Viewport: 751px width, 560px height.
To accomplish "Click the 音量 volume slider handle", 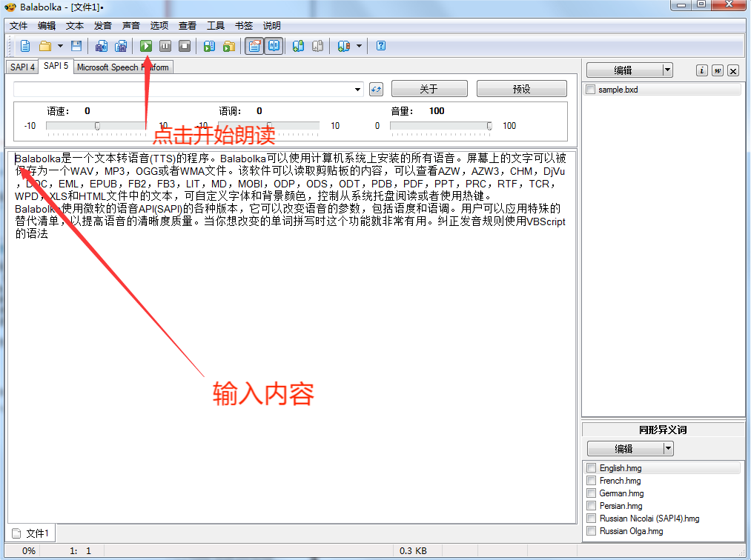I will (x=489, y=126).
